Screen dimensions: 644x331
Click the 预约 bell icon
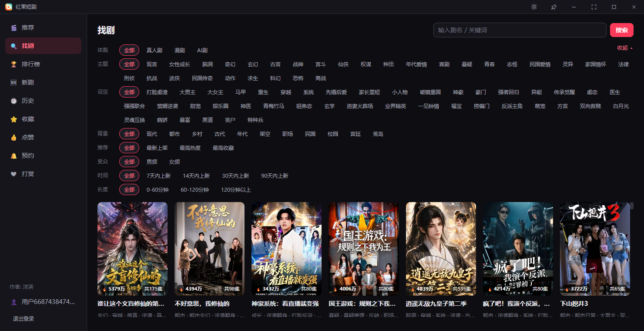click(14, 155)
